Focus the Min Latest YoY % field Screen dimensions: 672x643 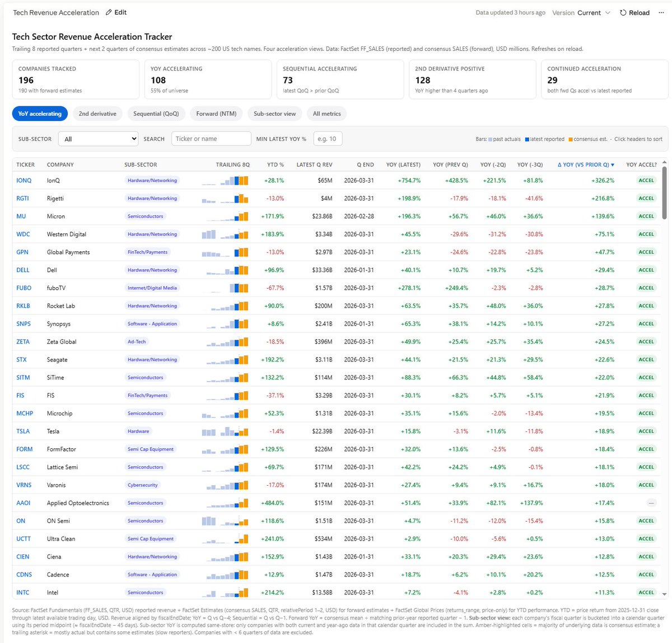click(x=328, y=139)
